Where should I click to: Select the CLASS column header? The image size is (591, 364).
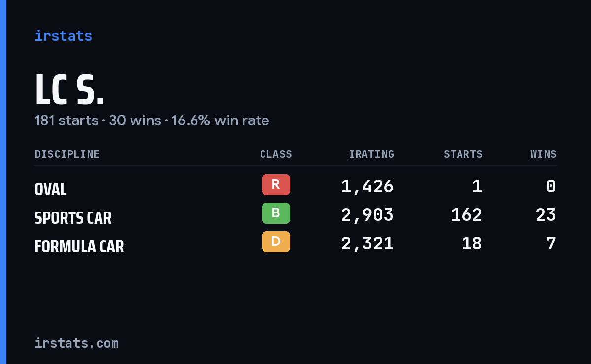[276, 154]
